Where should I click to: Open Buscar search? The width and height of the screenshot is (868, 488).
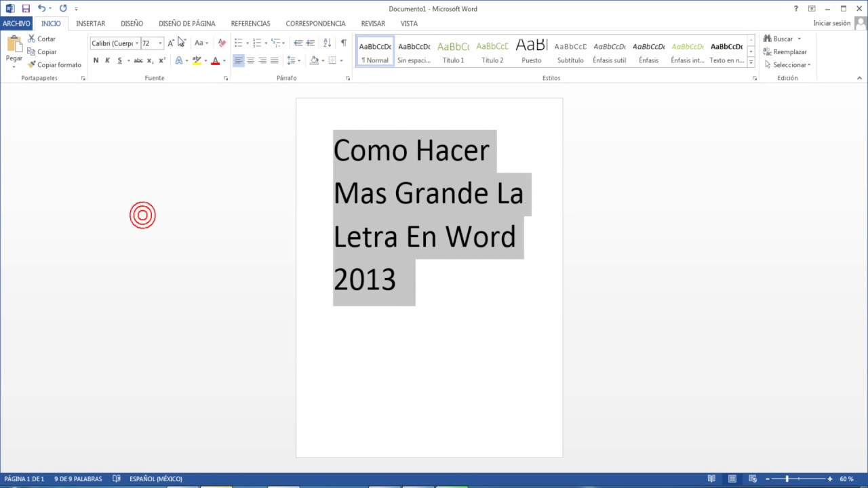tap(778, 39)
